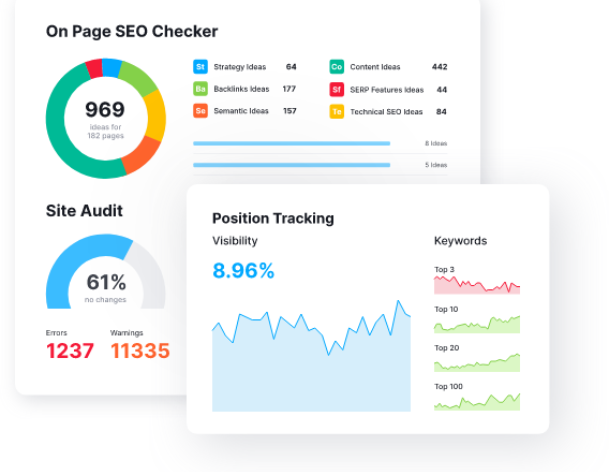Select the Top 100 keywords sparkline

tap(476, 401)
